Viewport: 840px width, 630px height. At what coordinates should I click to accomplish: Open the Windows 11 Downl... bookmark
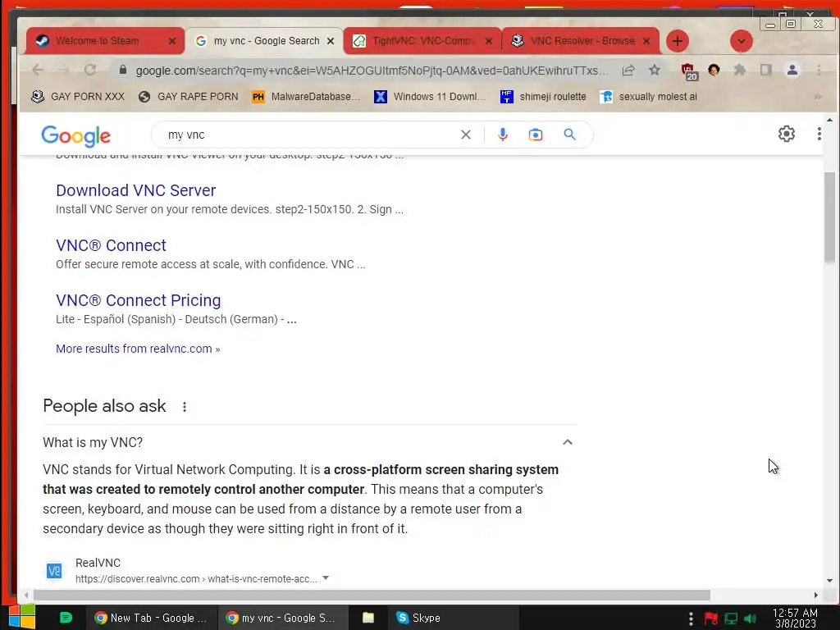pyautogui.click(x=430, y=97)
